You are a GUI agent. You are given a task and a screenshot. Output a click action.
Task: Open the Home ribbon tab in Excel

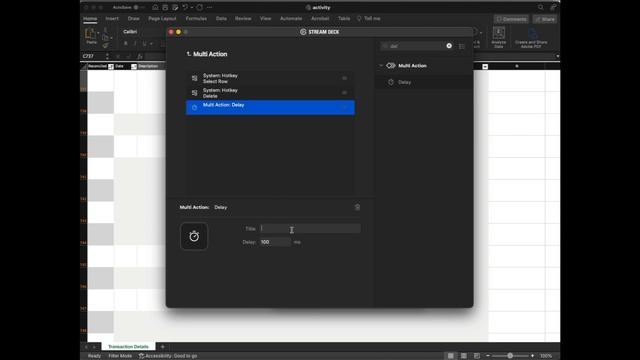coord(90,18)
